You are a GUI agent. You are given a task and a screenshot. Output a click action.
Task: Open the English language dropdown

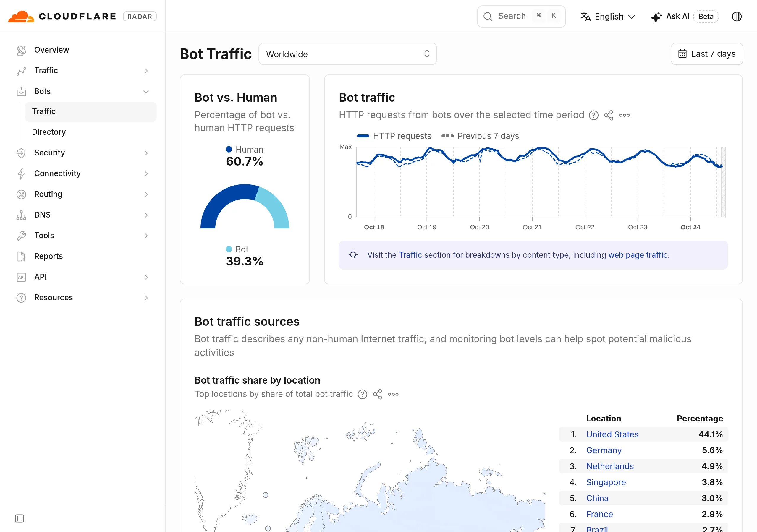608,17
